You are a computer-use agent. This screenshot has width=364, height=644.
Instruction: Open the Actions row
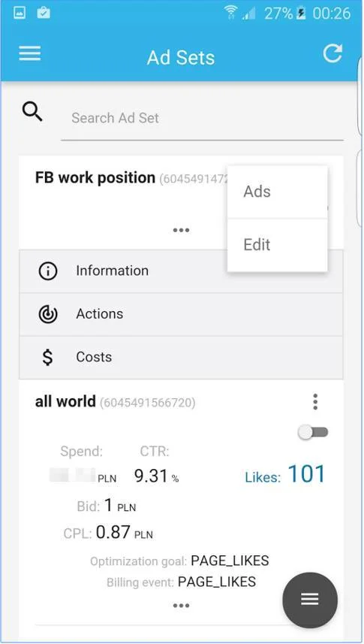[181, 314]
